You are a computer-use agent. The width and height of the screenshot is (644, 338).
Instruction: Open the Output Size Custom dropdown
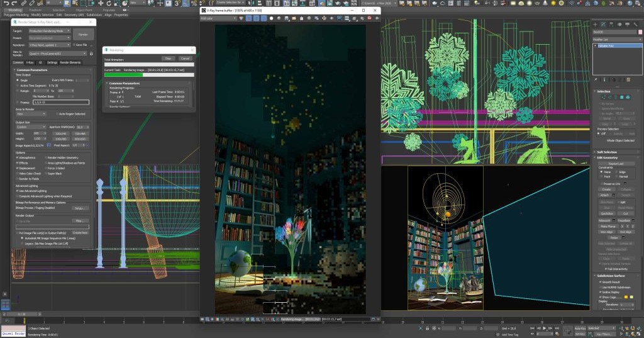[31, 127]
